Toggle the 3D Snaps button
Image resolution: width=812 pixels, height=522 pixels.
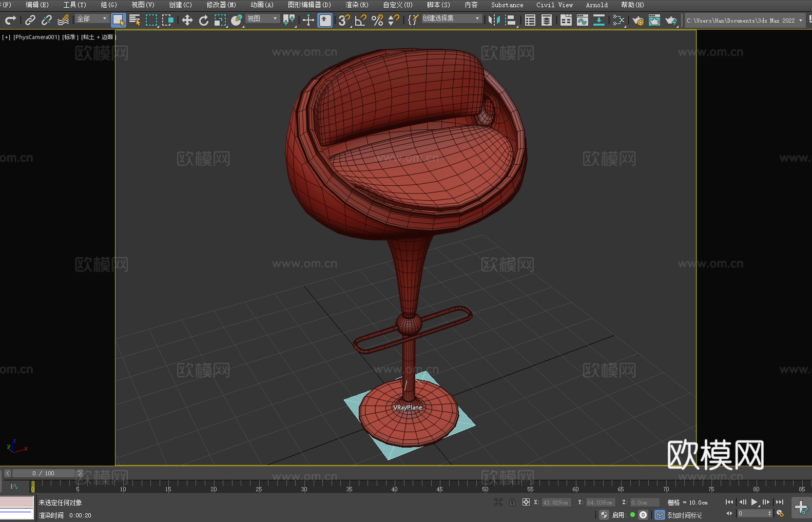pyautogui.click(x=344, y=21)
